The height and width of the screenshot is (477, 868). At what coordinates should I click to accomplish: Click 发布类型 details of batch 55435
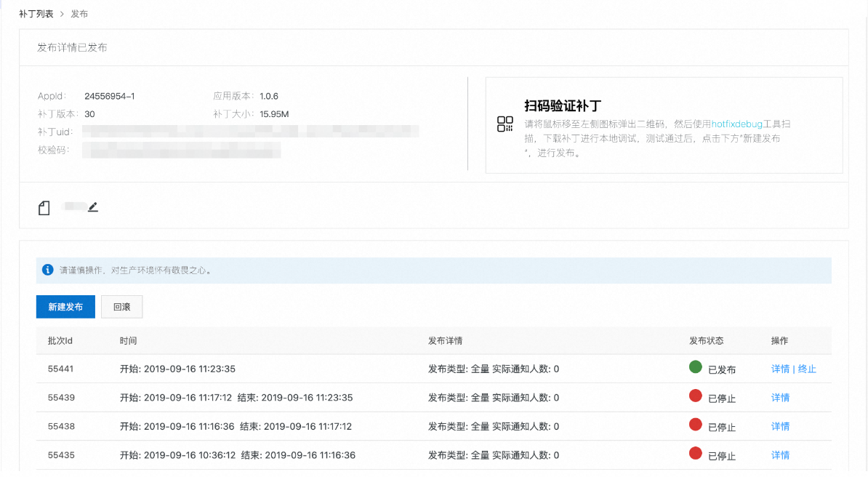(493, 455)
